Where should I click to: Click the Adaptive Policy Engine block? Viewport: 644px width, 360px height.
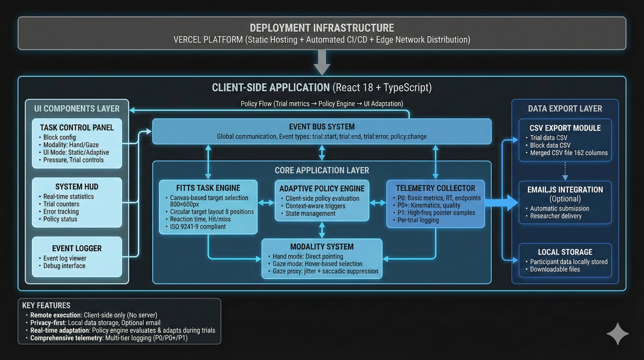pos(322,200)
